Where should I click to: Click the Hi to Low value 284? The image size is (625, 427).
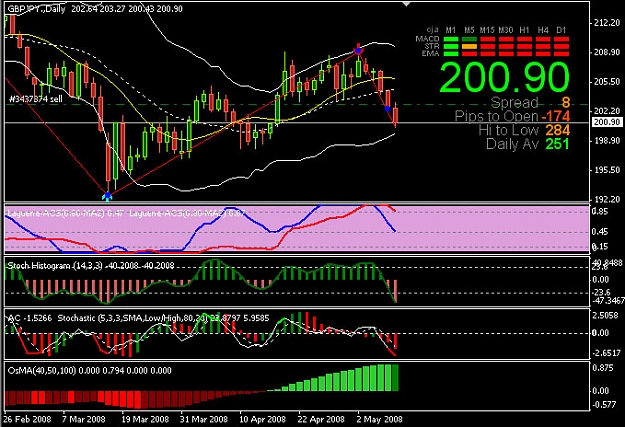[x=558, y=130]
